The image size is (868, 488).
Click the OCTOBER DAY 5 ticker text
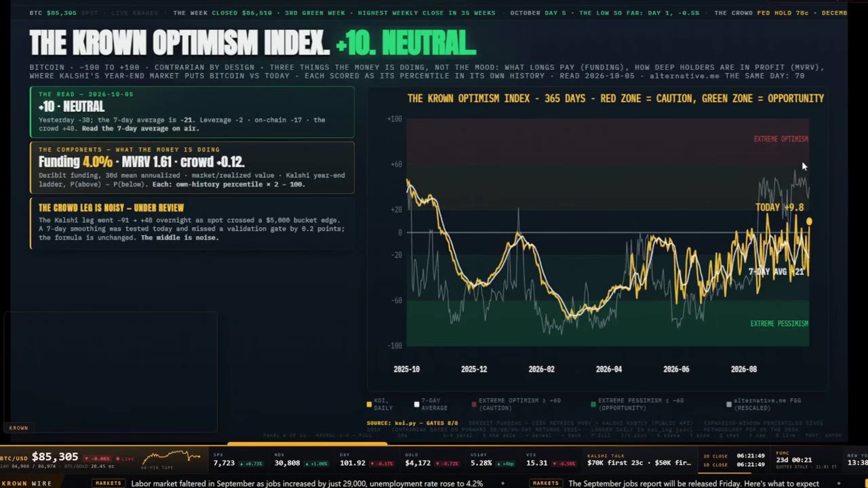(x=538, y=13)
